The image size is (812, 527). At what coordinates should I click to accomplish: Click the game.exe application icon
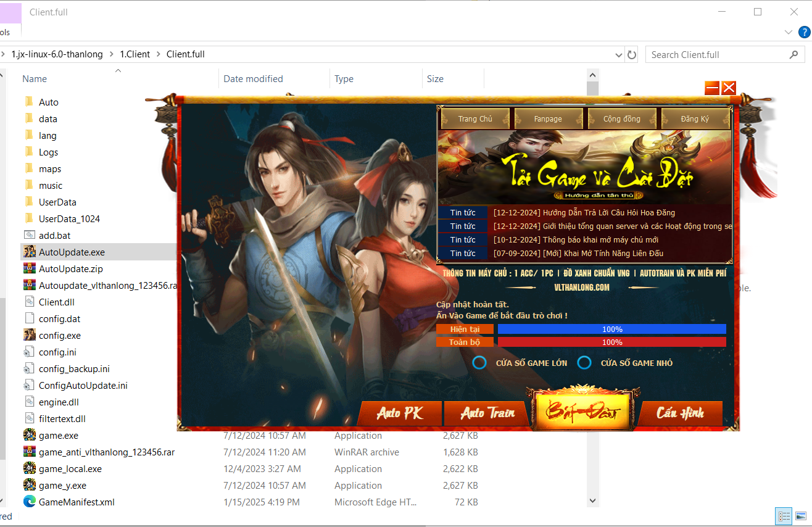tap(29, 435)
